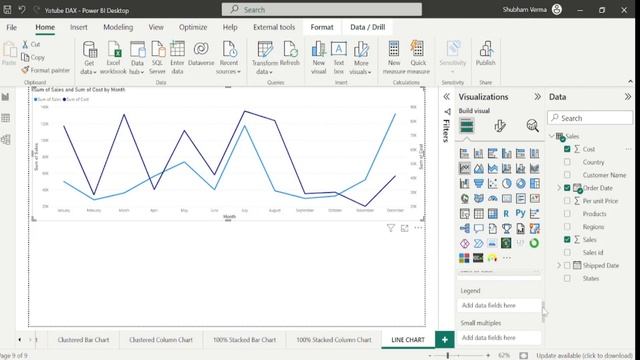The image size is (640, 360).
Task: Import an Excel workbook
Action: pos(113,58)
